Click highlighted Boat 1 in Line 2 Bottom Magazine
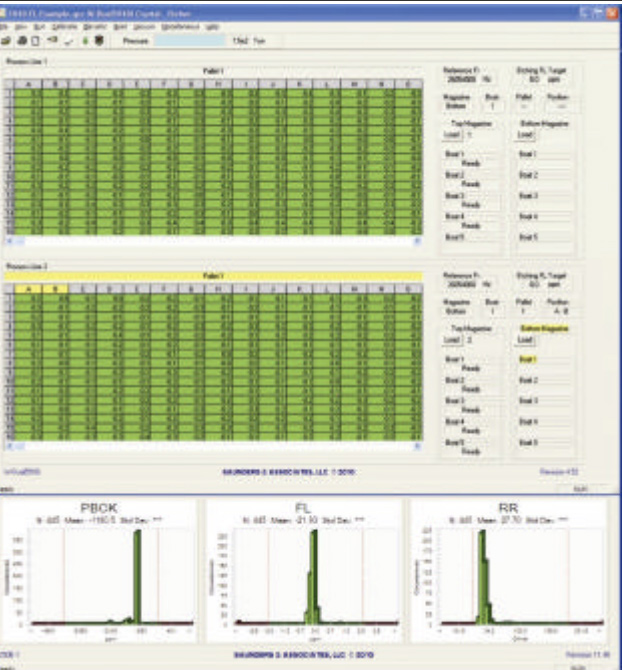The height and width of the screenshot is (670, 622). coord(528,359)
